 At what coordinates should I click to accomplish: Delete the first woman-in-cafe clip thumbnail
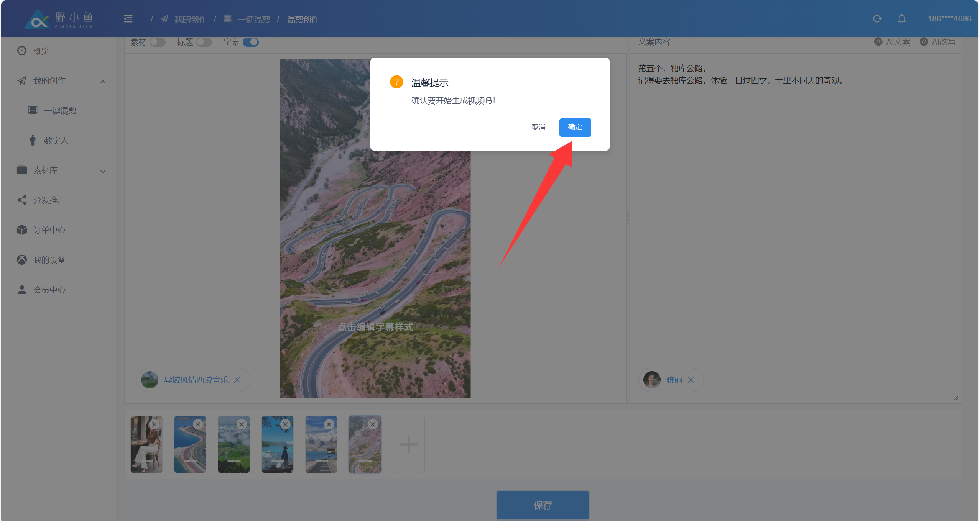tap(154, 424)
